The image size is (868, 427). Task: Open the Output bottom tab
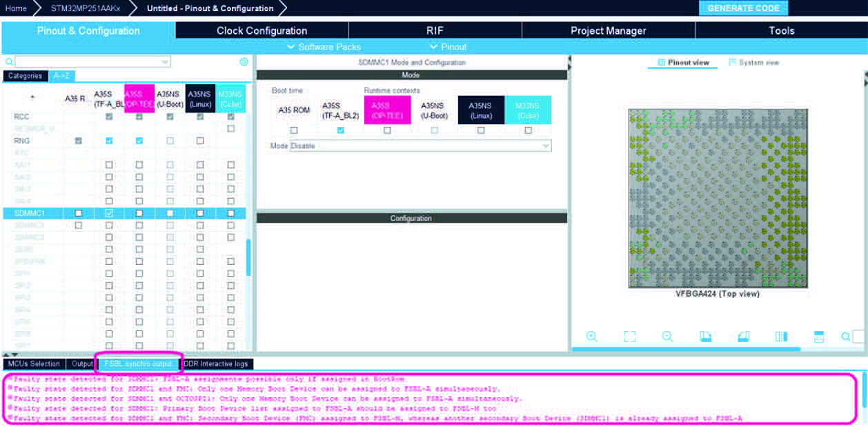click(82, 364)
